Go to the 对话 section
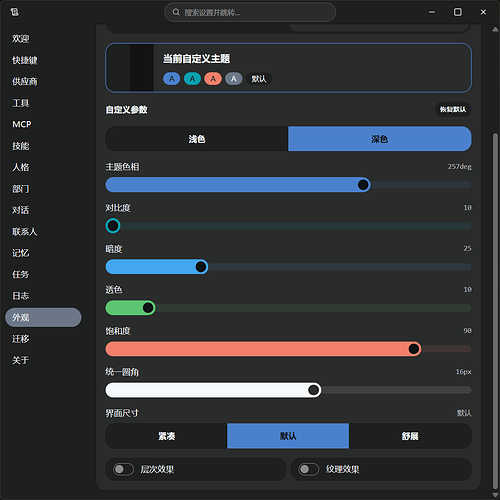Screen dimensions: 500x500 pyautogui.click(x=21, y=210)
